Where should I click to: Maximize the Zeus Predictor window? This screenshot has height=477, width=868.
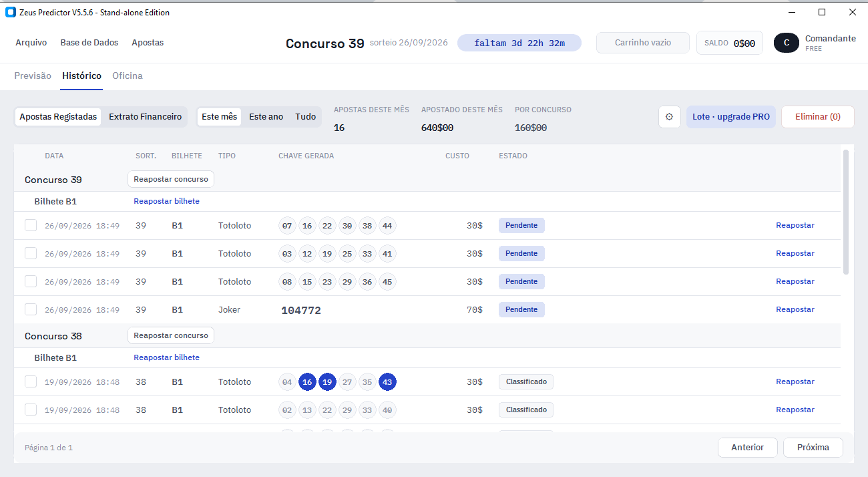click(822, 12)
